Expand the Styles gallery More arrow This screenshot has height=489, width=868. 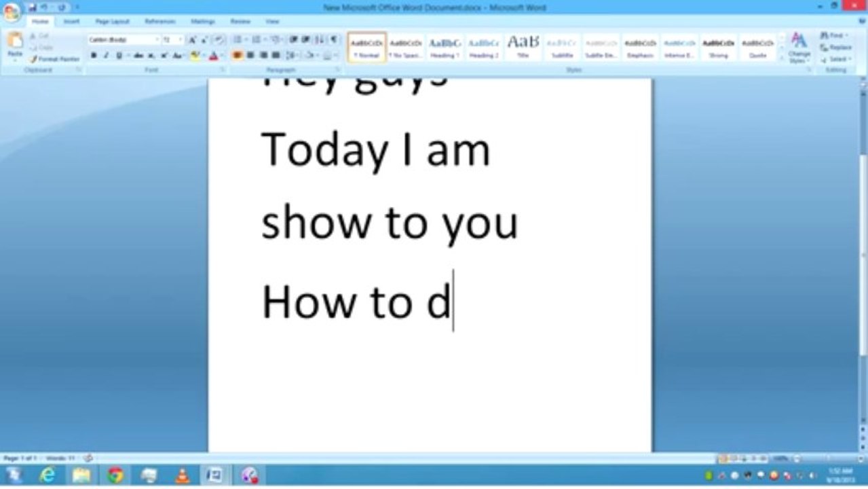click(781, 59)
